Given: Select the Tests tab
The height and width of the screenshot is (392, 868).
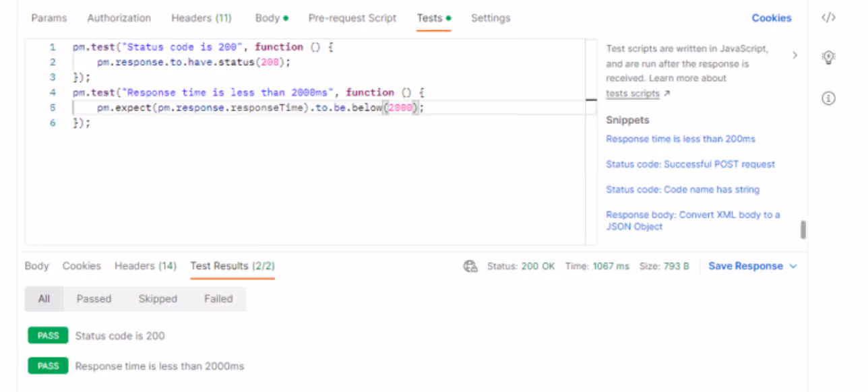Looking at the screenshot, I should click(x=433, y=18).
